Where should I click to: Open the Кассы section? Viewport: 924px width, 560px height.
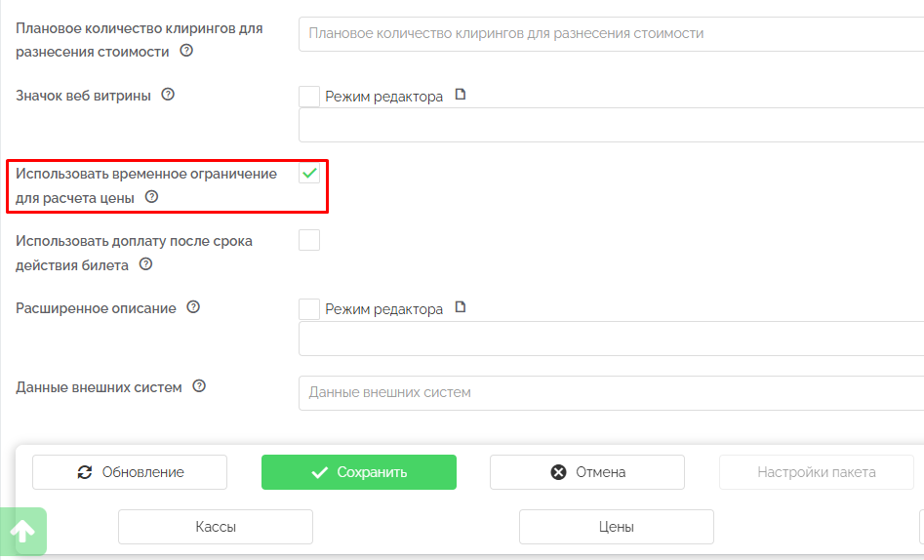coord(215,527)
